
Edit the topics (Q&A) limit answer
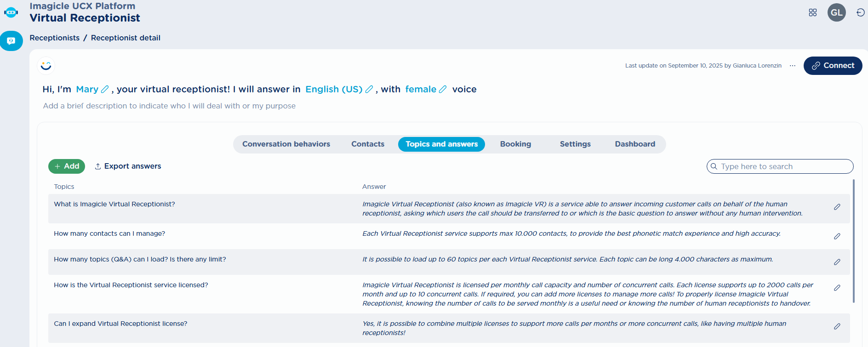[837, 262]
